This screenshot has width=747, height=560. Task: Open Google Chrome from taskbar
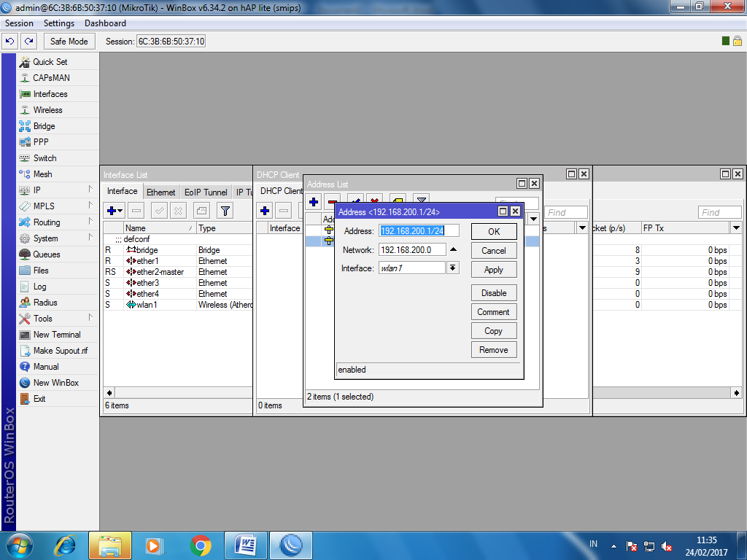pos(201,545)
